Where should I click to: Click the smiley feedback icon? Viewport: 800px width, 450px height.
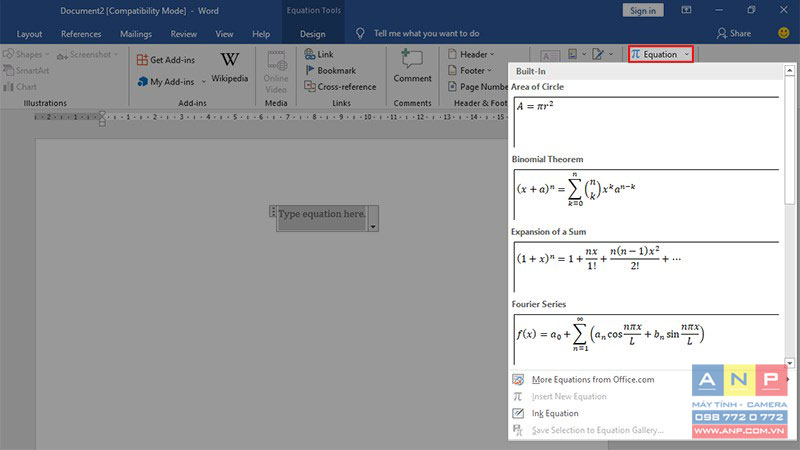(x=784, y=33)
